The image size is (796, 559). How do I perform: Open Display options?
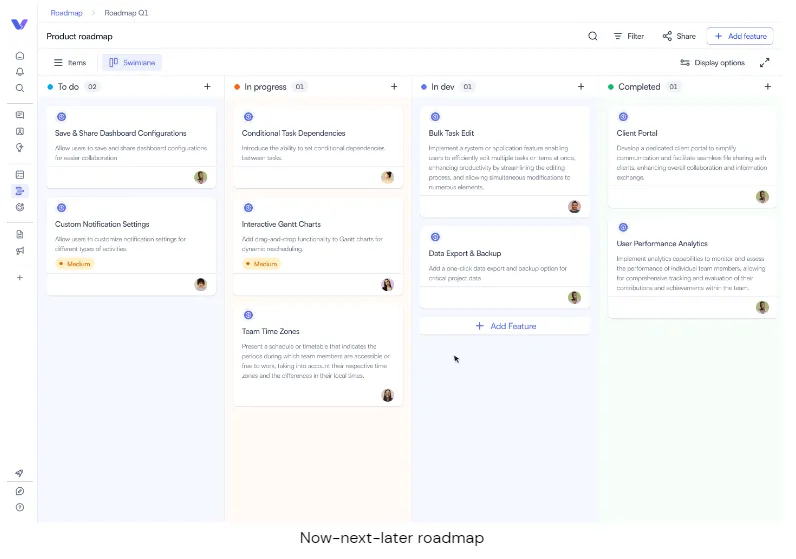[x=712, y=62]
